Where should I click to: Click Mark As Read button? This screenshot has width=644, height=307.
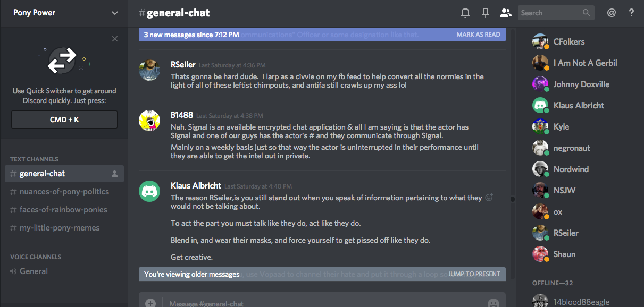[x=478, y=35]
